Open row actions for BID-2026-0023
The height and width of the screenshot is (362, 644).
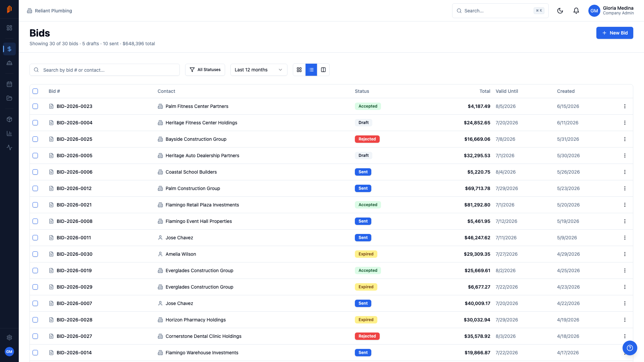(625, 106)
